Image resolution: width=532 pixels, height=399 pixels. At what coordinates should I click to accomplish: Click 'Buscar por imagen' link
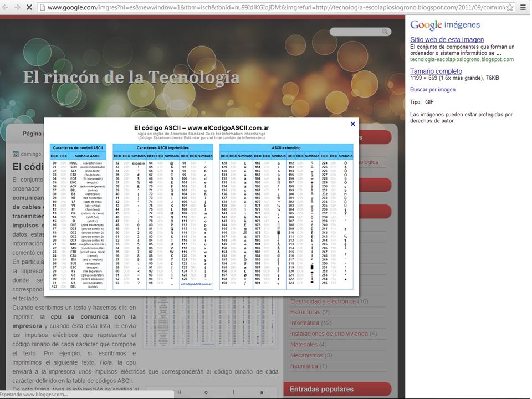point(433,90)
